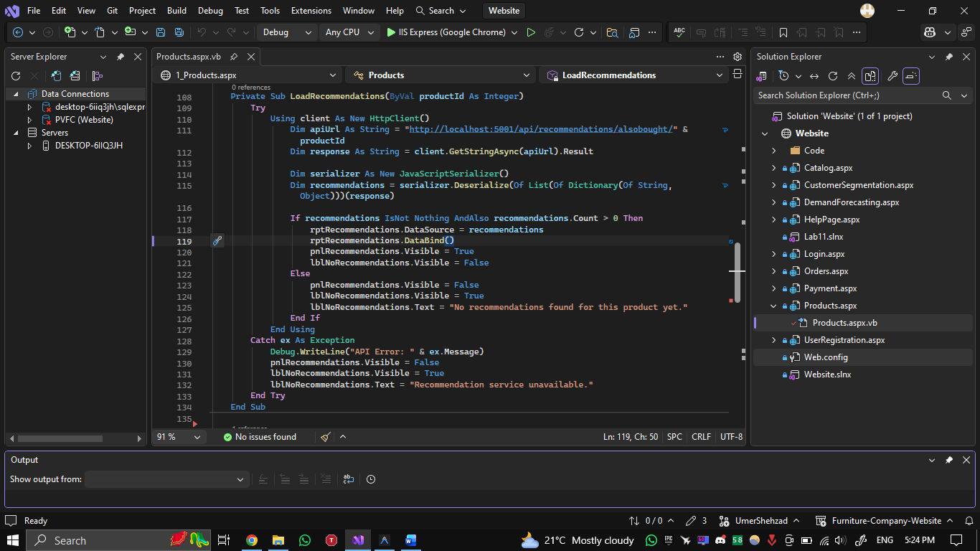Click the editor vertical scrollbar thumb

[737, 273]
